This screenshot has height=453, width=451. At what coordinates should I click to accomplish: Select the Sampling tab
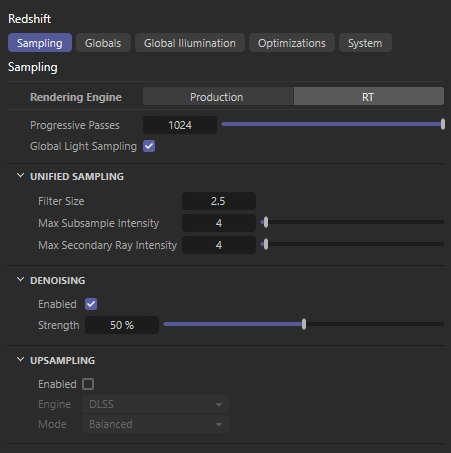tap(40, 43)
